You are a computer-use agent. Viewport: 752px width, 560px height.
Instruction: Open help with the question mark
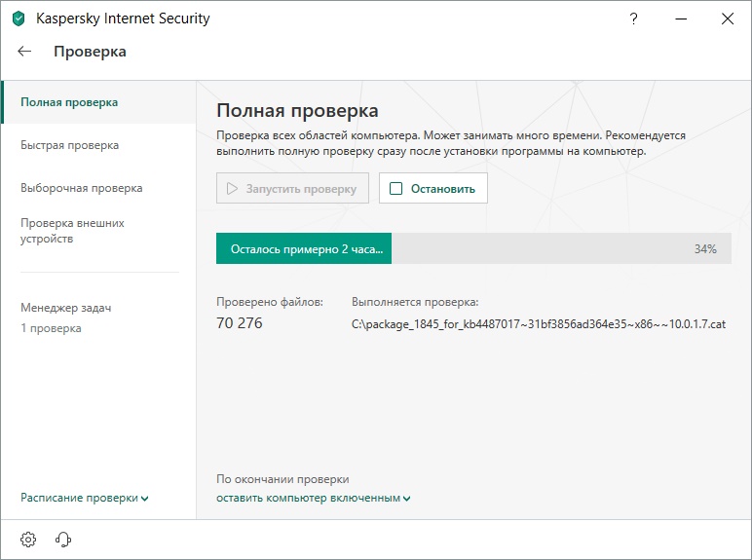click(633, 19)
